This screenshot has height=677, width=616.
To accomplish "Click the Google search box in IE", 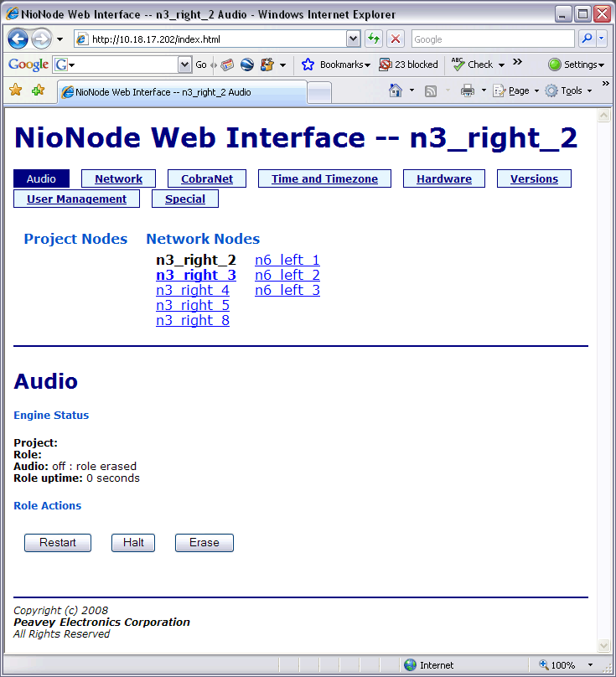I will tap(493, 39).
